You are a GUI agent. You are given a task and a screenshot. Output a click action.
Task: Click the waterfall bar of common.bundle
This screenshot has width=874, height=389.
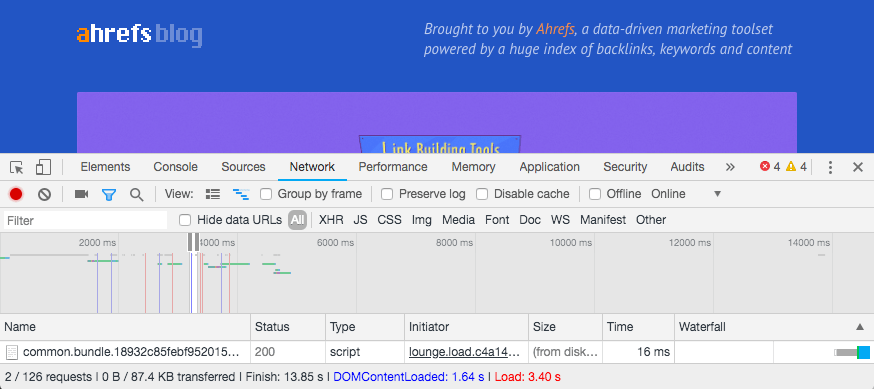[x=852, y=352]
